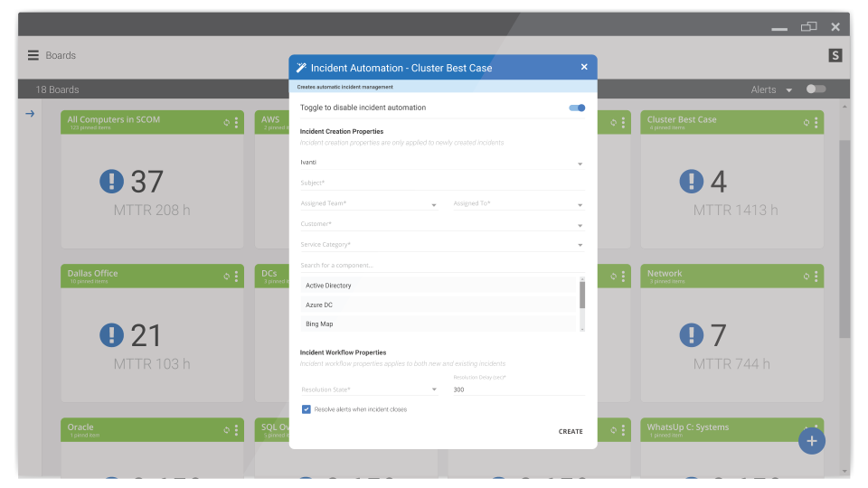Click the boards page vertical scrollbar
This screenshot has height=488, width=868.
pyautogui.click(x=844, y=238)
